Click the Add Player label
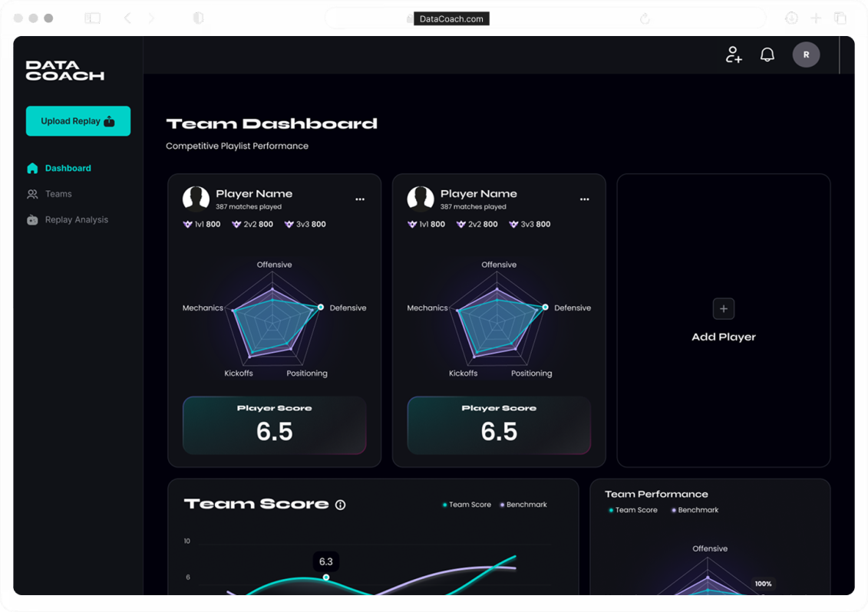The width and height of the screenshot is (868, 612). [724, 337]
